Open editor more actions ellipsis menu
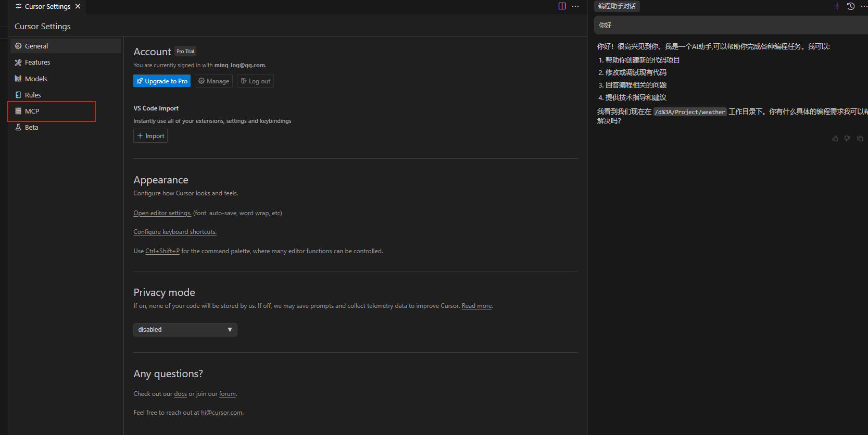 [575, 6]
